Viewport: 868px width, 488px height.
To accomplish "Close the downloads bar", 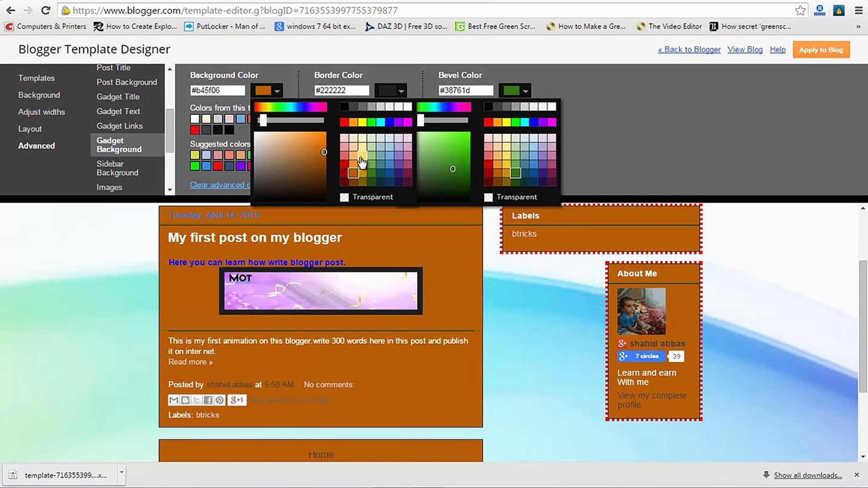I will (x=856, y=475).
